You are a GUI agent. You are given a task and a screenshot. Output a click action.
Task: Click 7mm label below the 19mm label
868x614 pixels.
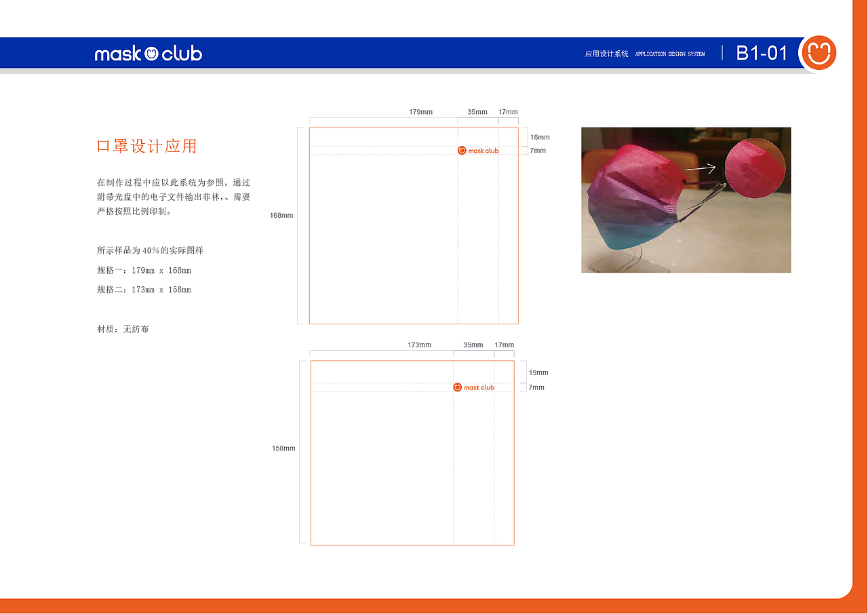coord(536,387)
